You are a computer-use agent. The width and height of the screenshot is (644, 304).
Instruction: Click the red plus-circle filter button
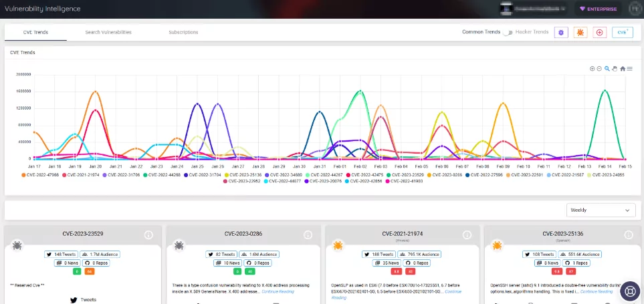[600, 33]
